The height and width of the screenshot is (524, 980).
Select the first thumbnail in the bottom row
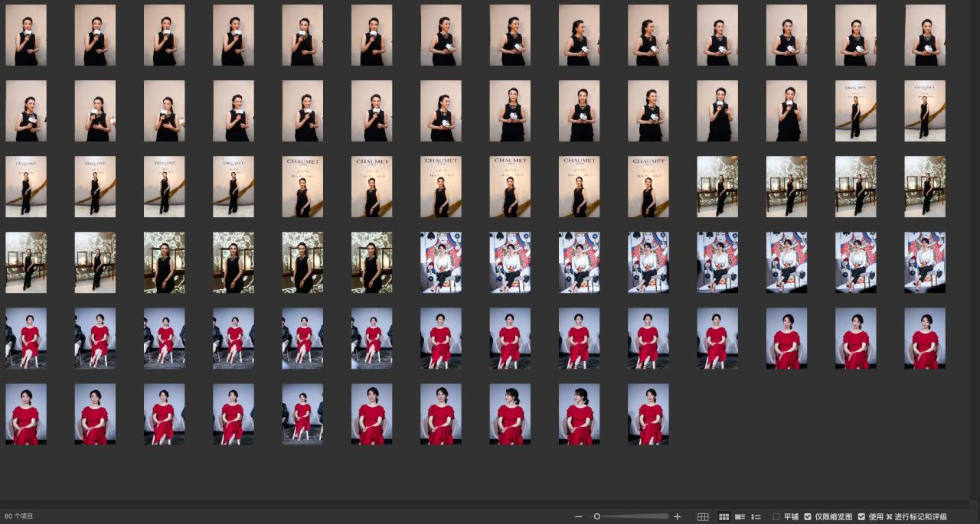click(26, 414)
